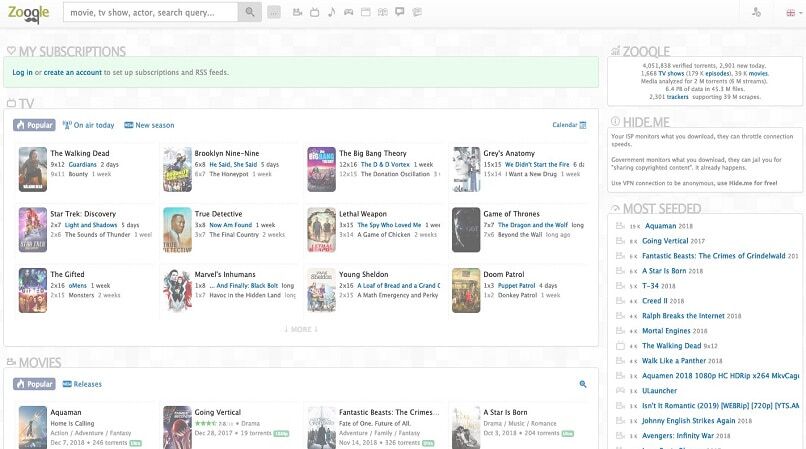Screen dimensions: 806x449
Task: Open the music note category icon
Action: point(332,12)
